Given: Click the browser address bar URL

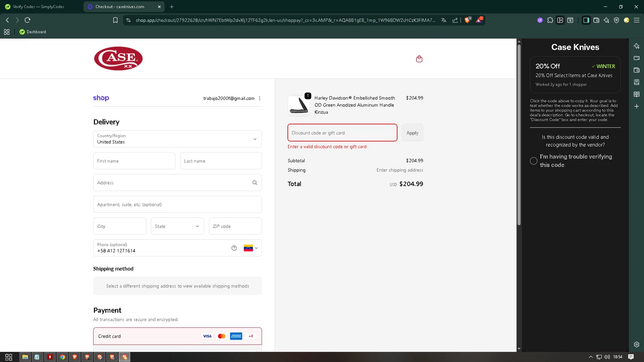Looking at the screenshot, I should [286, 20].
